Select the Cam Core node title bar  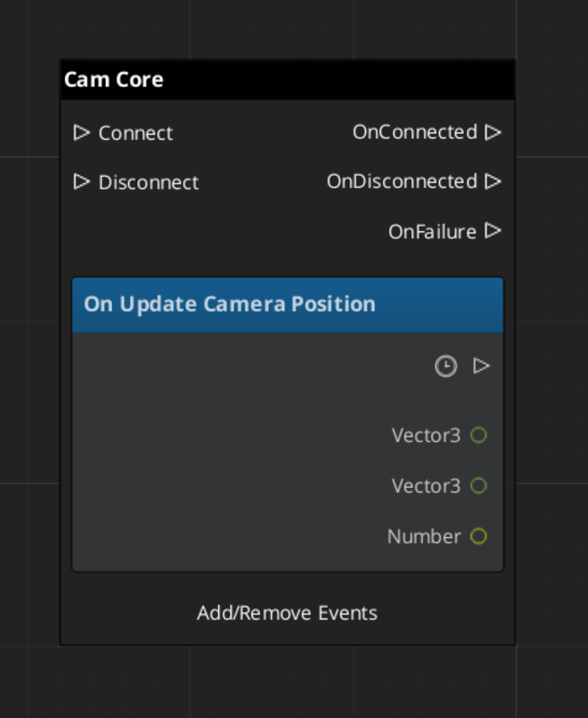(x=287, y=80)
